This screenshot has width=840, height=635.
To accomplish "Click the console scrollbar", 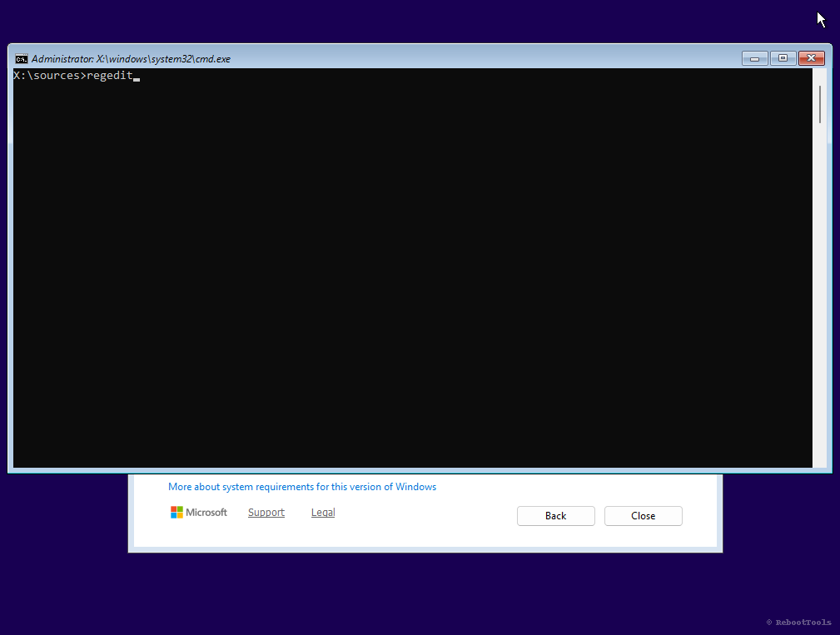I will 822,250.
